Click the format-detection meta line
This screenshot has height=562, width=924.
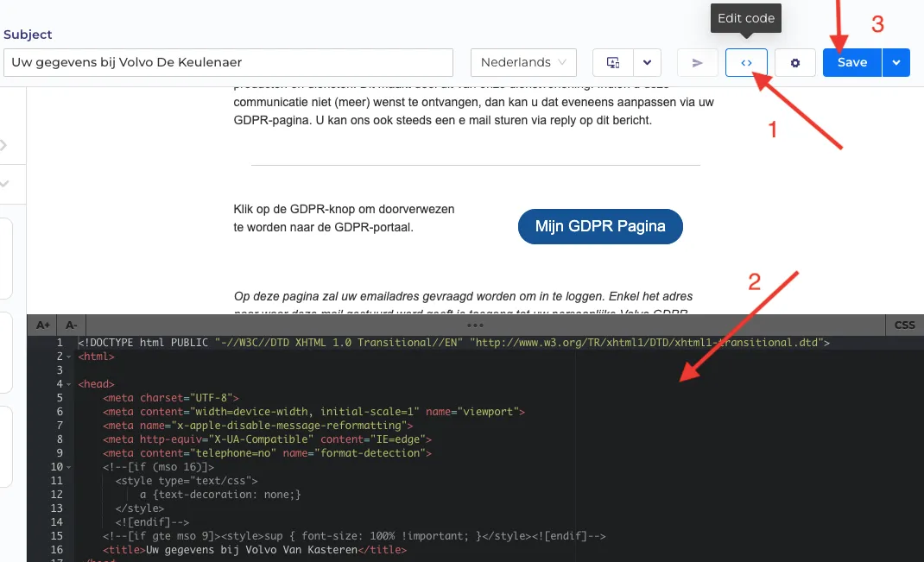[x=267, y=453]
